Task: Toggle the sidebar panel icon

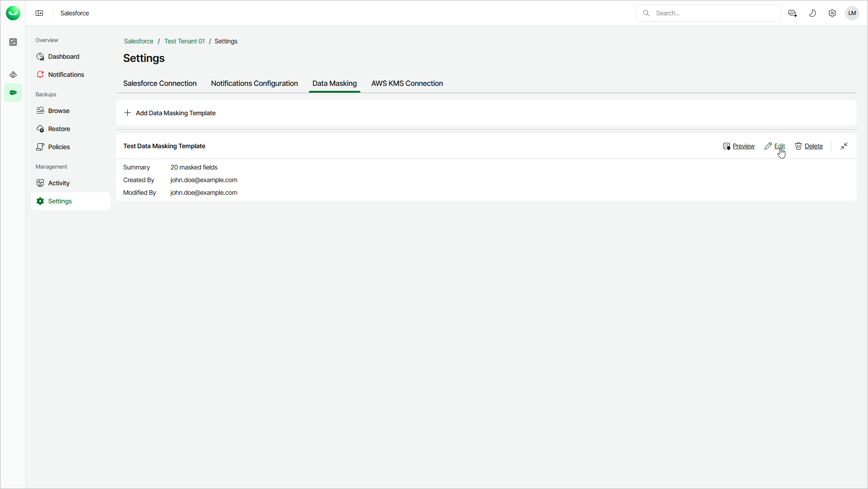Action: tap(39, 13)
